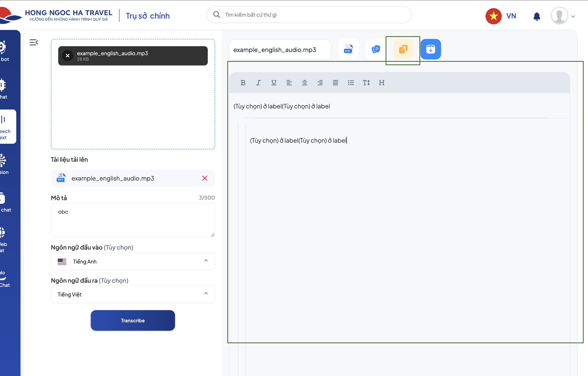This screenshot has width=588, height=376.
Task: Insert a bulleted list
Action: point(351,83)
